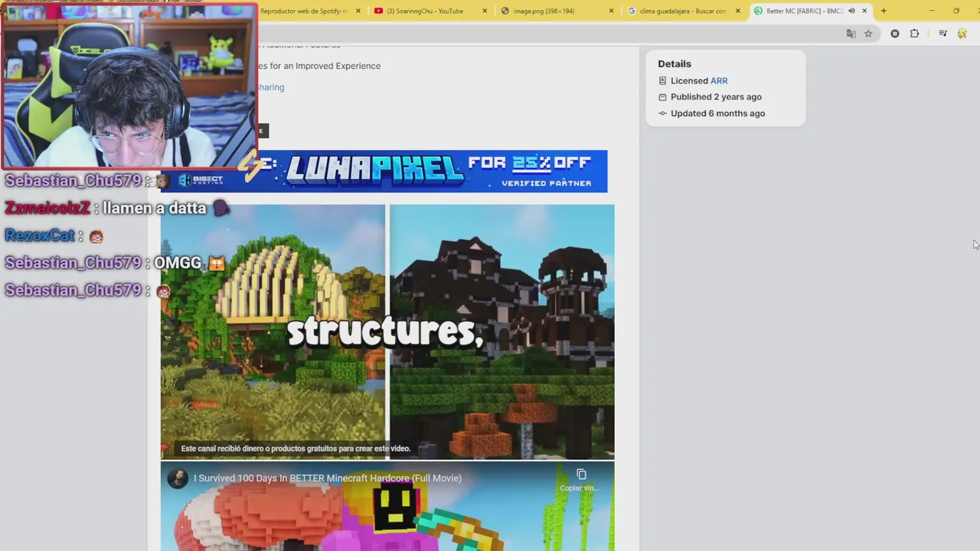Open the browser profile avatar
The width and height of the screenshot is (980, 551).
click(962, 34)
